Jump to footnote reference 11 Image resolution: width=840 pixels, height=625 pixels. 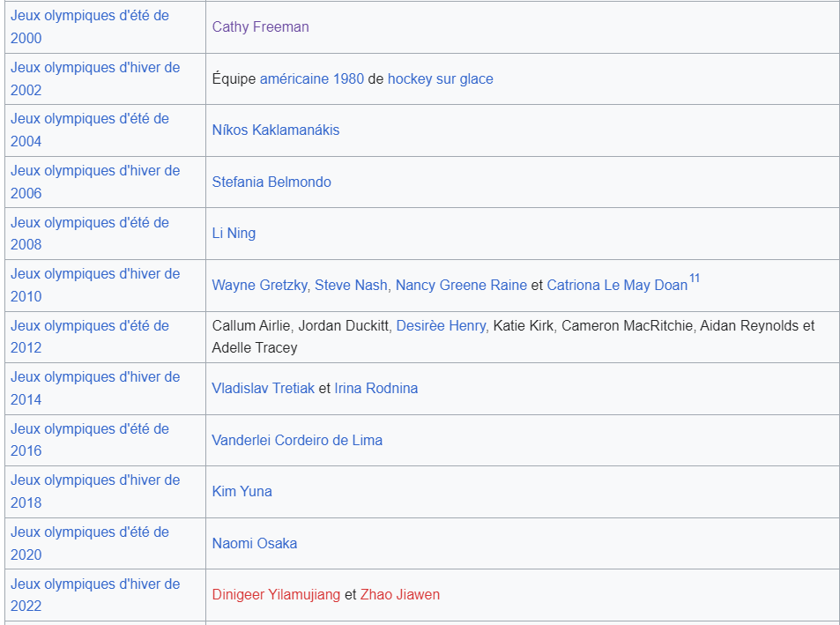[x=695, y=279]
